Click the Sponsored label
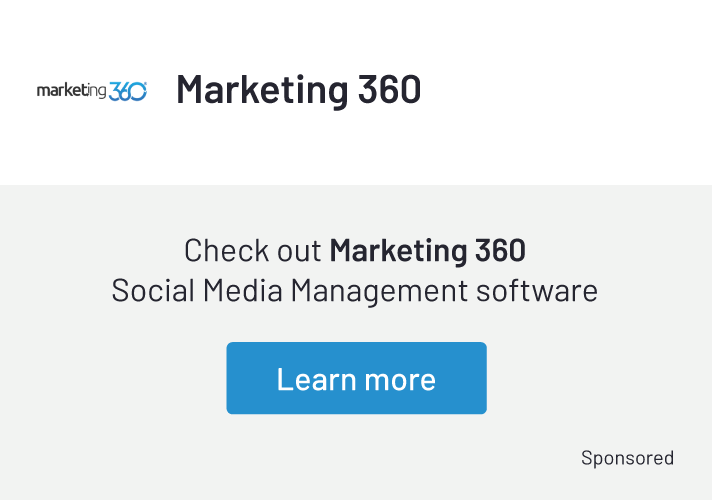 [x=628, y=458]
